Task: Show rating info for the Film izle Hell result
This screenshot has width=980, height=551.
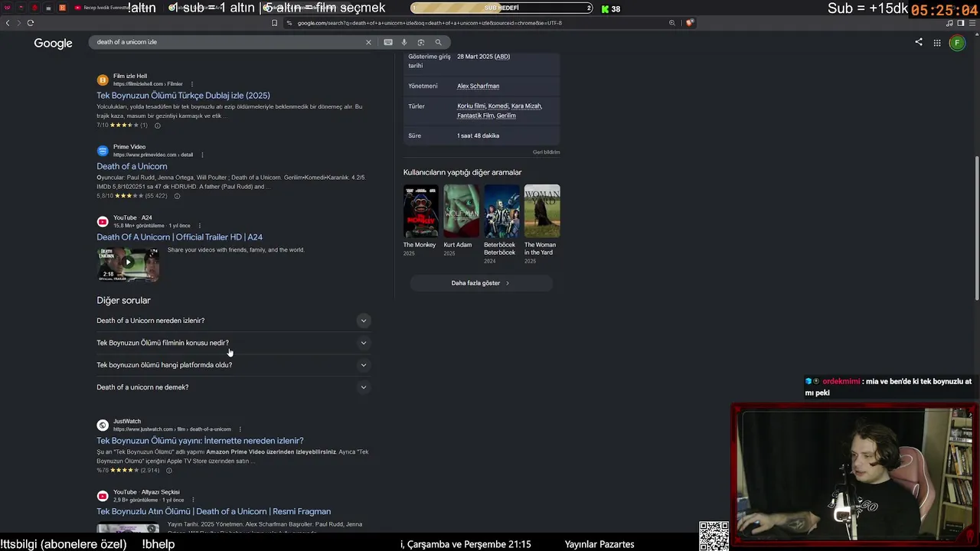Action: [158, 126]
